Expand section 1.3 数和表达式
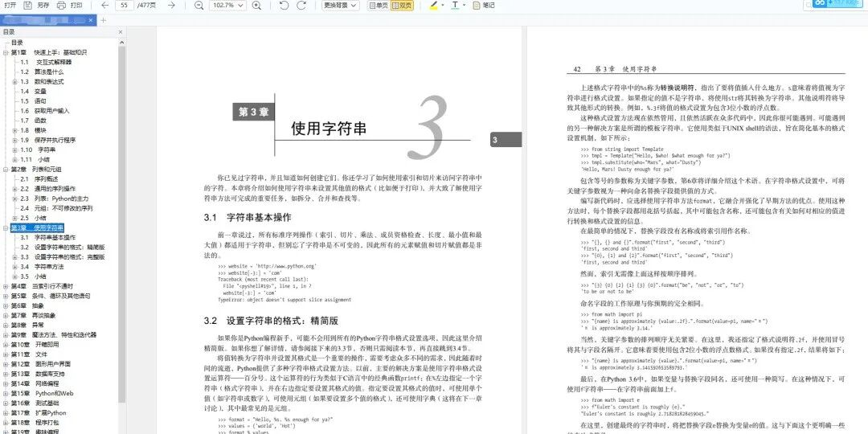 point(15,81)
